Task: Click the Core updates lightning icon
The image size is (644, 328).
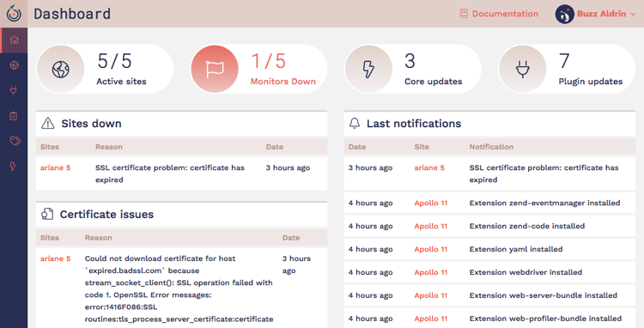Action: tap(368, 69)
